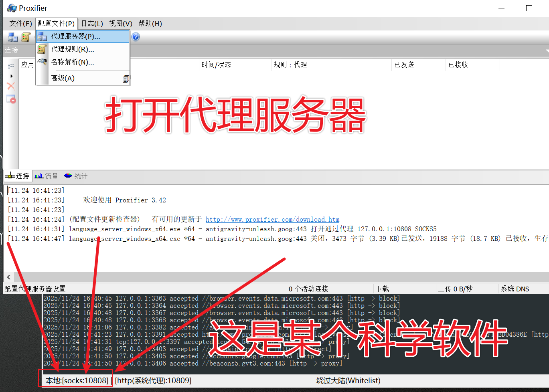Click the connection list icon in left sidebar
Image resolution: width=549 pixels, height=392 pixels.
pyautogui.click(x=11, y=66)
